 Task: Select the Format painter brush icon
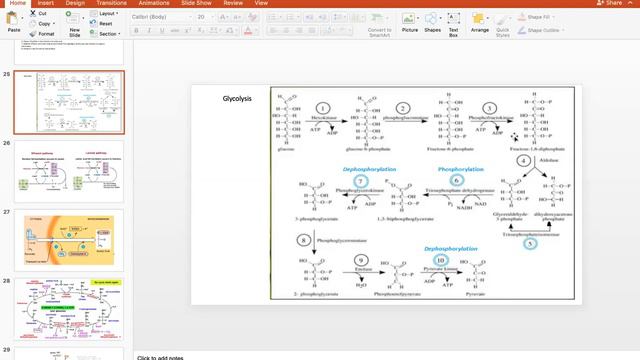coord(33,34)
